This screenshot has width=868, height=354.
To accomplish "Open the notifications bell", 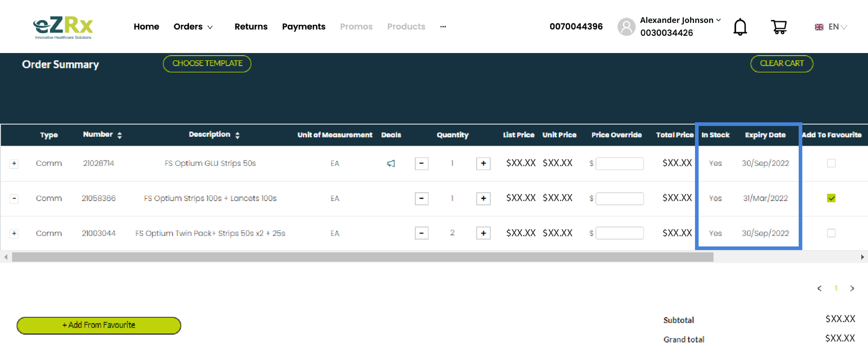I will 740,27.
